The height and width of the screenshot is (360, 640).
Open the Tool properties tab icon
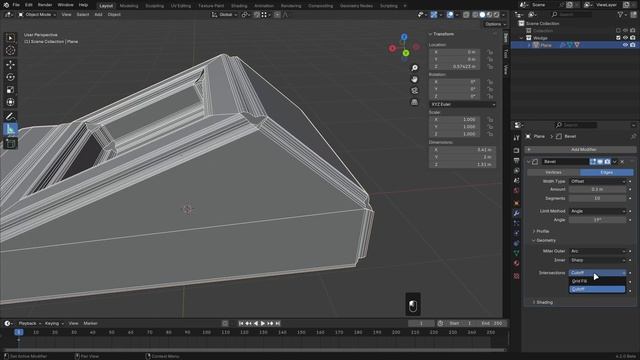(x=516, y=138)
